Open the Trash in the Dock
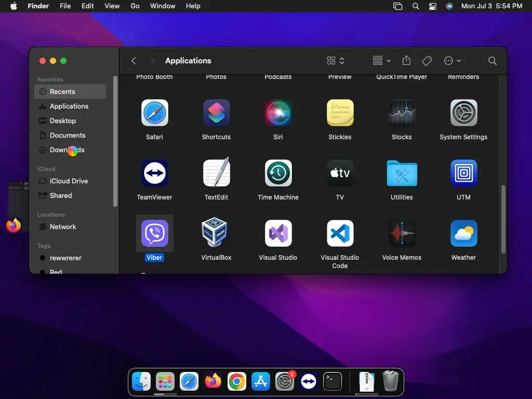532x399 pixels. 391,381
